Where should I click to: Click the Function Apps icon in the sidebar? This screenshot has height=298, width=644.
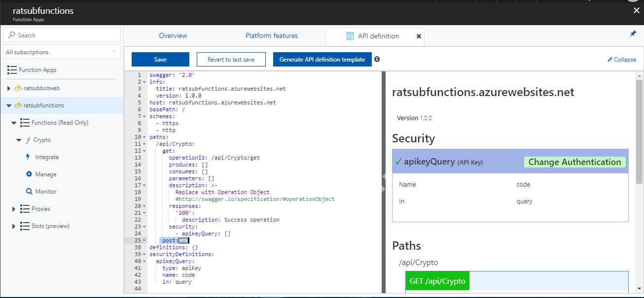pos(11,69)
